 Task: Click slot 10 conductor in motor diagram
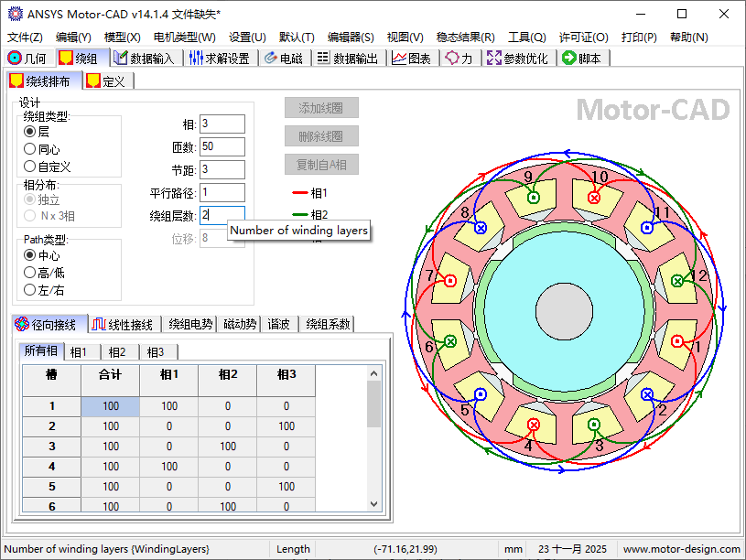tap(594, 198)
